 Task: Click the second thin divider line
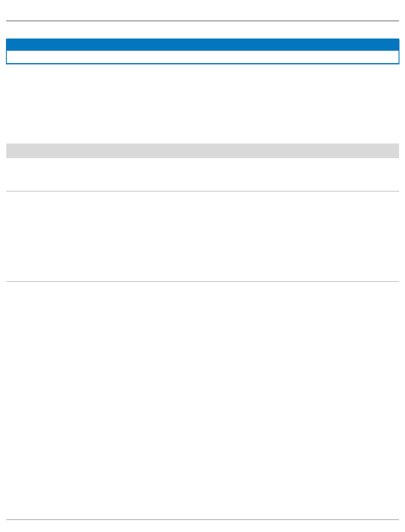[202, 281]
